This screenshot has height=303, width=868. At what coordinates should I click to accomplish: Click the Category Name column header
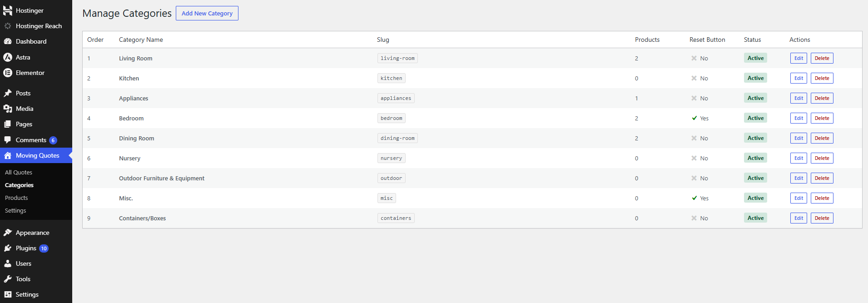click(x=141, y=40)
